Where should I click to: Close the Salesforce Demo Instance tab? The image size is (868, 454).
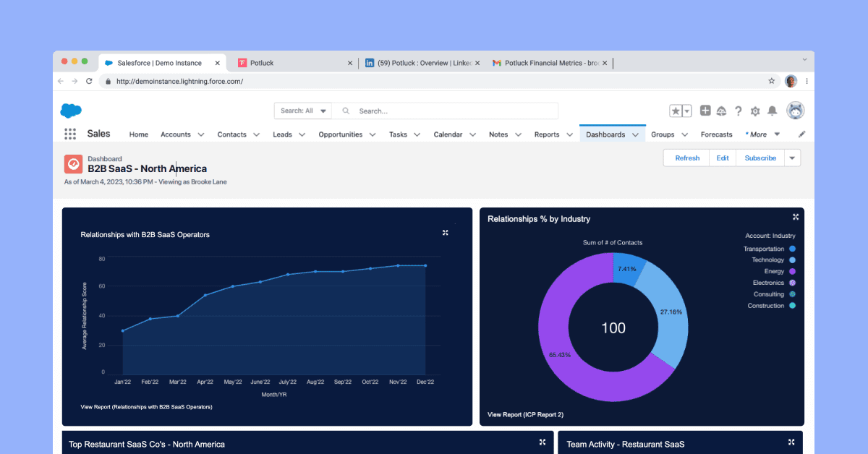217,63
